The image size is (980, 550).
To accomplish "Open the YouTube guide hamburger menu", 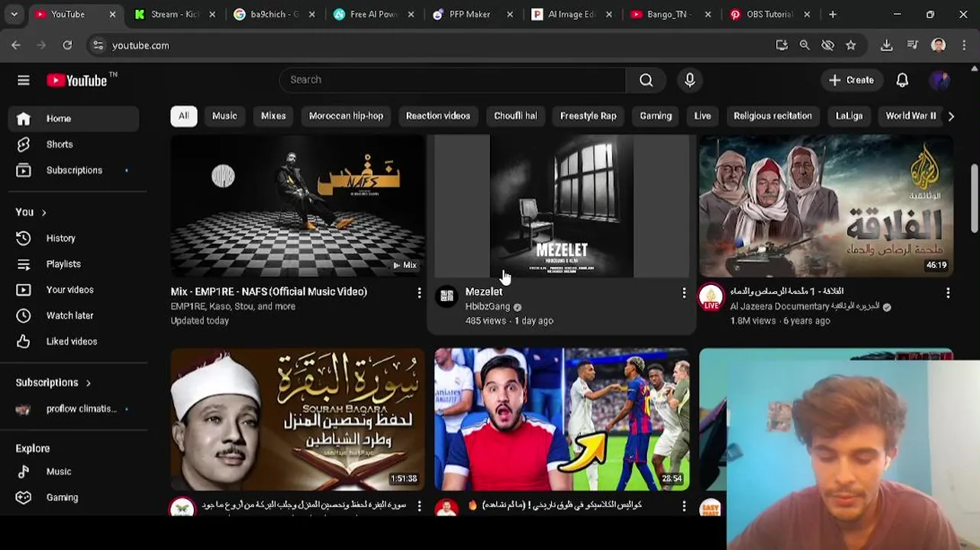I will 24,80.
